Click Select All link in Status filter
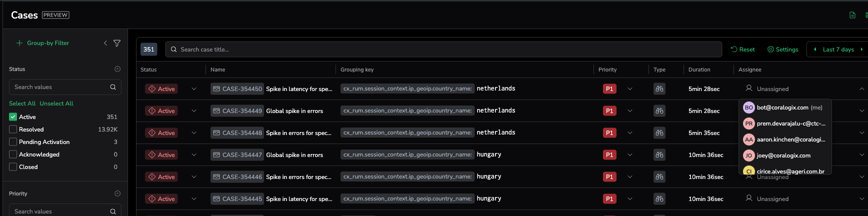Viewport: 868px width, 216px height. click(x=22, y=103)
